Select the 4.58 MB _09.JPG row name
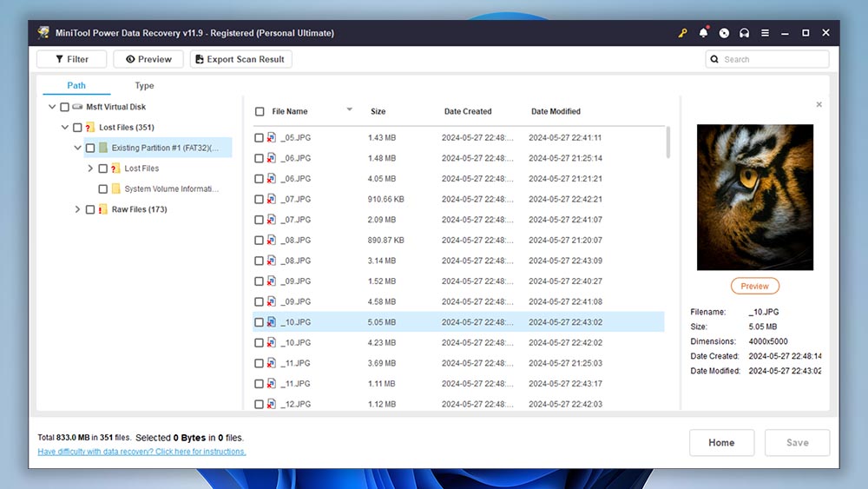The height and width of the screenshot is (489, 868). (x=296, y=301)
